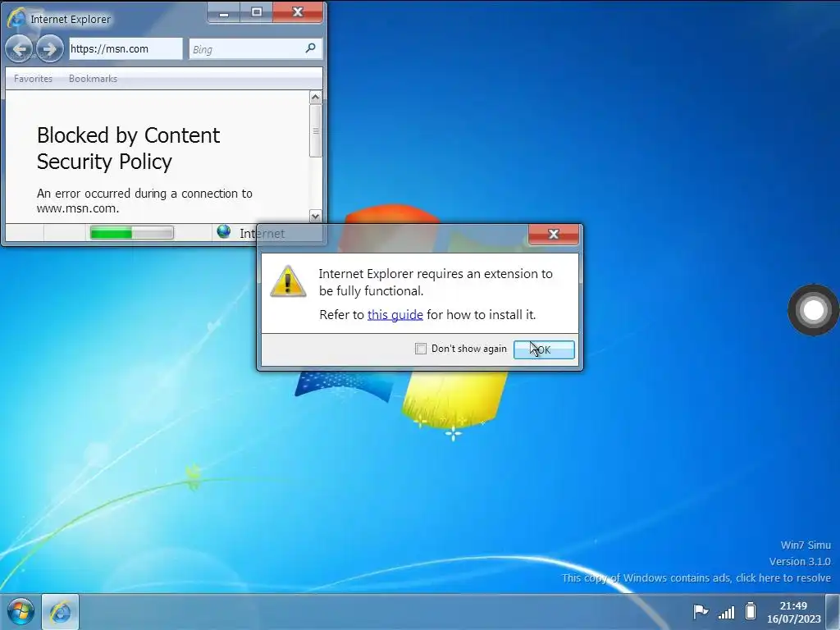
Task: Tap the floating circular assistive button
Action: tap(813, 309)
